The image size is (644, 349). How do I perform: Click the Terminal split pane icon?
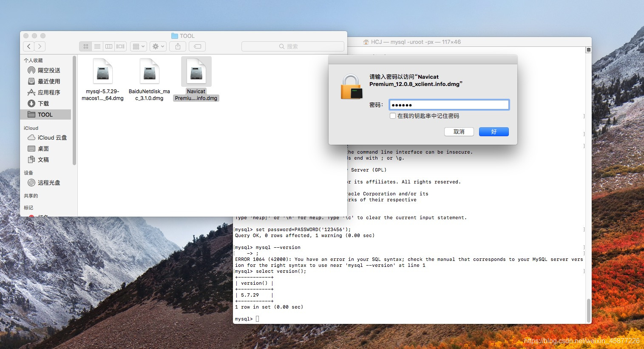pos(588,50)
